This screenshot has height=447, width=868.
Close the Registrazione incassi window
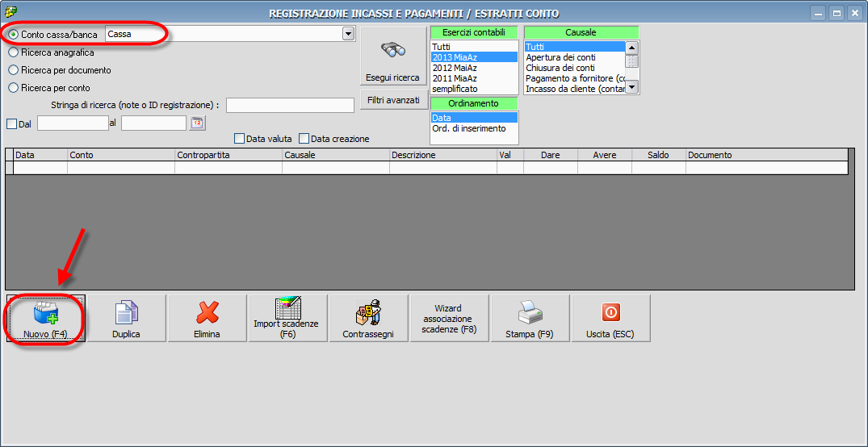click(x=854, y=12)
